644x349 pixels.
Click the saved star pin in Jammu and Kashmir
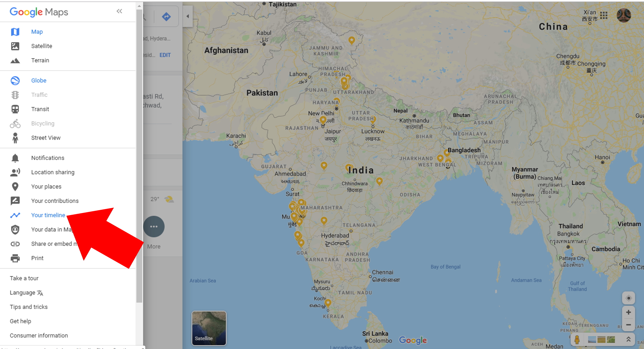(x=352, y=40)
